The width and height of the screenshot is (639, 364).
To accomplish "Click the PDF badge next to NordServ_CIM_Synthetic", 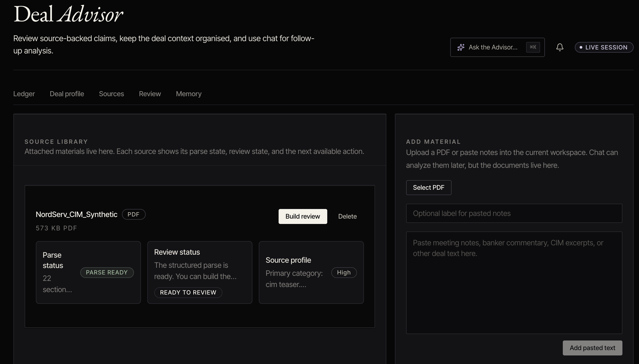I will (133, 214).
